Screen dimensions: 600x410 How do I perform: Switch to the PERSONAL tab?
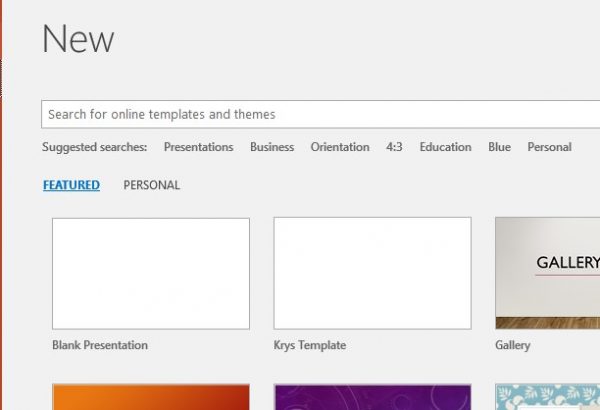152,185
